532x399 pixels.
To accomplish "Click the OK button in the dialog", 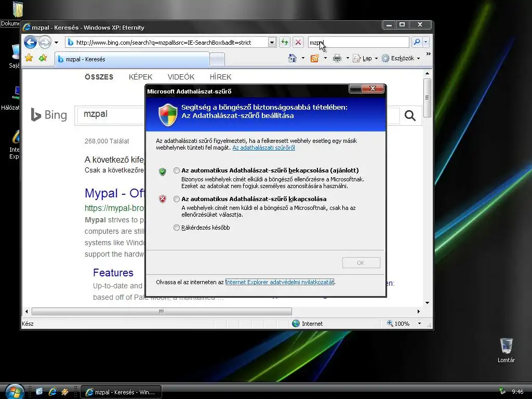I will (361, 262).
